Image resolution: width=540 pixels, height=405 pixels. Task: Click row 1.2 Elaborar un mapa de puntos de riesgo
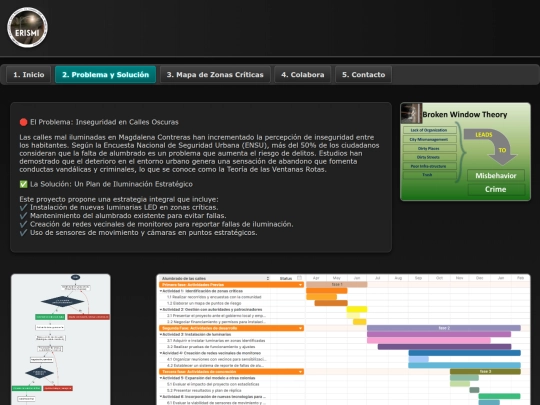click(x=204, y=303)
